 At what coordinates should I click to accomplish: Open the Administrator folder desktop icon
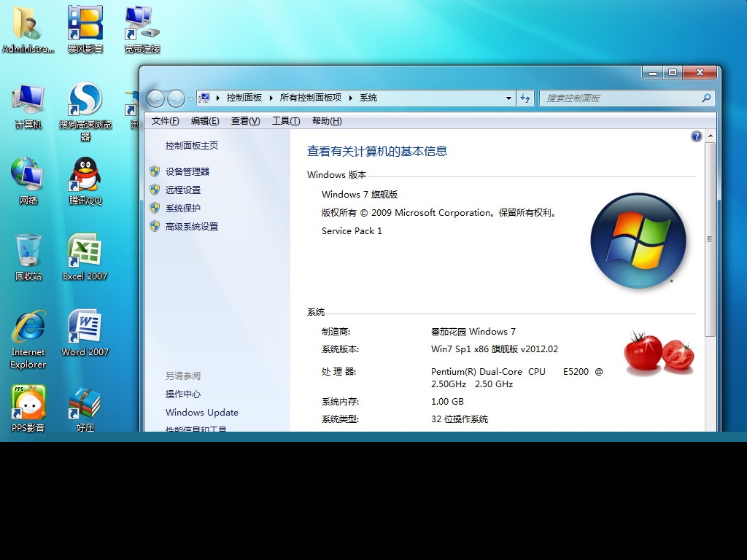tap(28, 29)
